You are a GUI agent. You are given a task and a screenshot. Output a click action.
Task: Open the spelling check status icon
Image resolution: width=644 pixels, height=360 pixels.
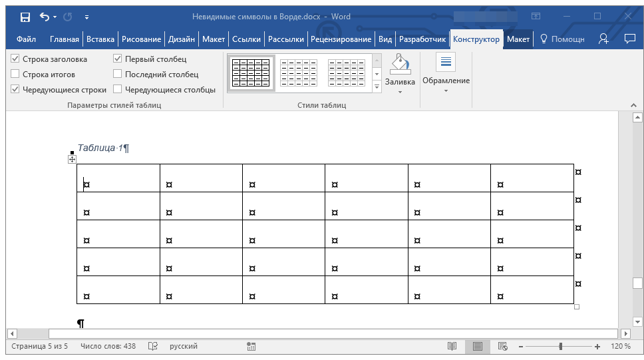point(153,347)
